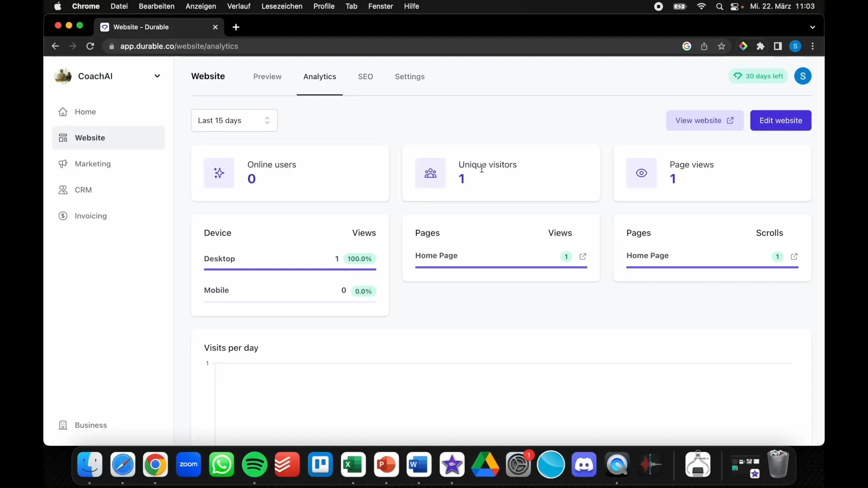Bookmark this page with the star icon
This screenshot has height=488, width=868.
pyautogui.click(x=722, y=46)
